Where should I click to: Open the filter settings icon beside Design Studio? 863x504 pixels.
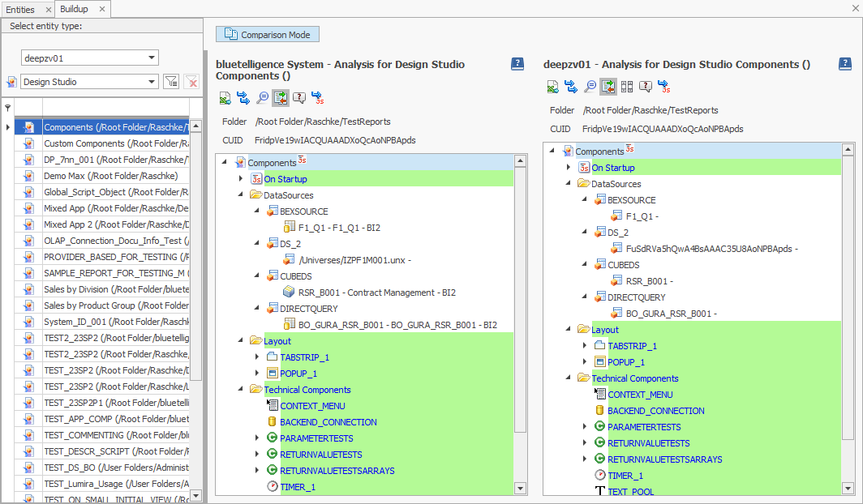tap(171, 82)
